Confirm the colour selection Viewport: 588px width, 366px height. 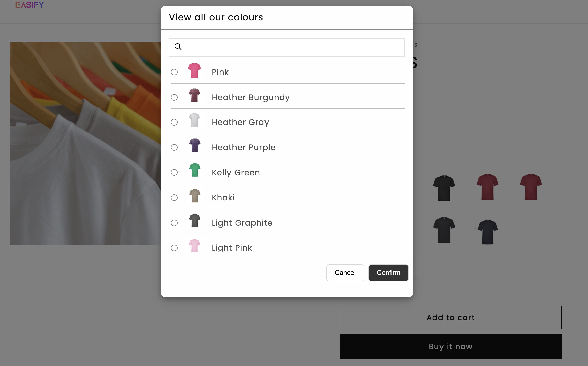[389, 273]
